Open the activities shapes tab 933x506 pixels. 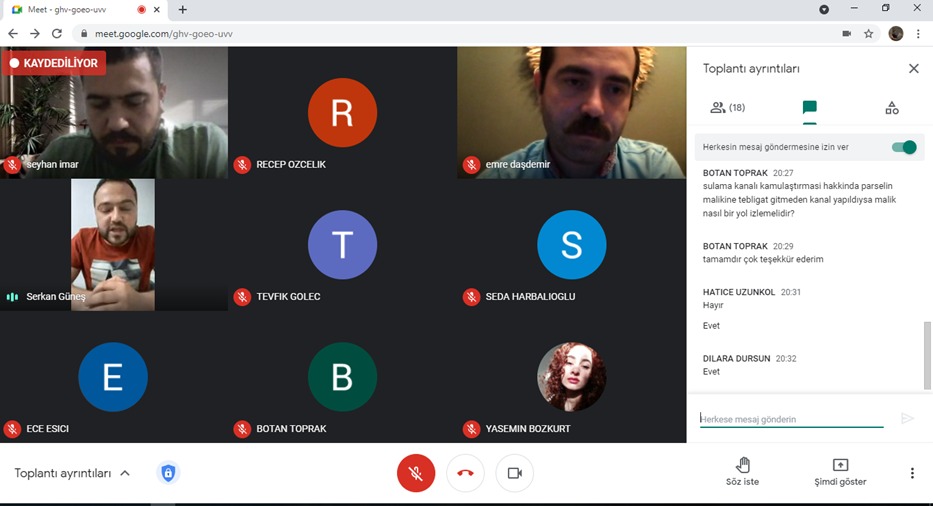tap(892, 107)
